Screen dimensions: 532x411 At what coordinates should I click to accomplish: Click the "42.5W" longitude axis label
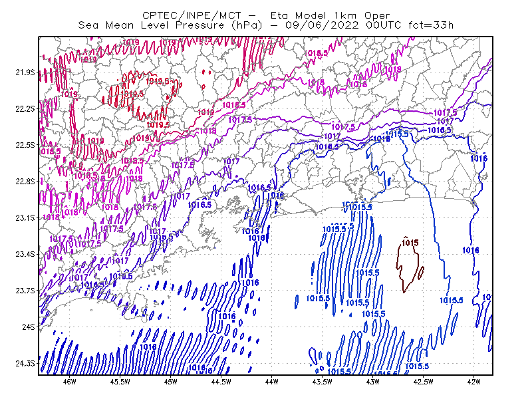pos(424,382)
